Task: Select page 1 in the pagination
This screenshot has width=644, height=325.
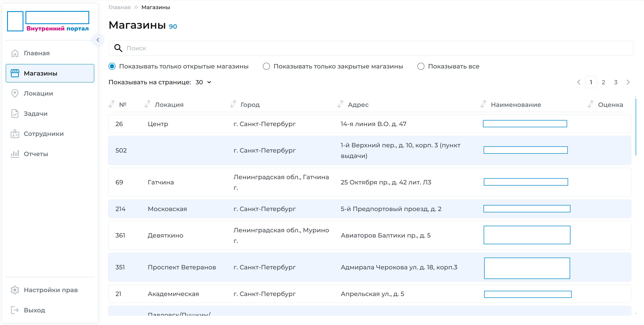Action: [591, 82]
